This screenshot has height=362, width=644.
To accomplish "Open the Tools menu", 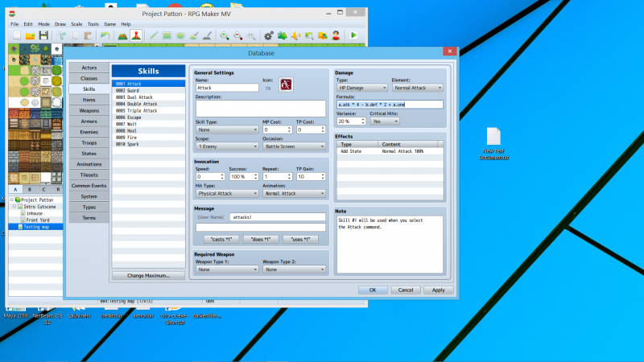I will coord(93,24).
